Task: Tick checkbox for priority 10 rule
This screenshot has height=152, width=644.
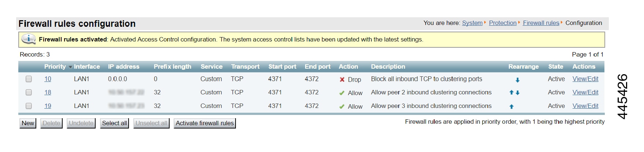Action: pyautogui.click(x=29, y=79)
